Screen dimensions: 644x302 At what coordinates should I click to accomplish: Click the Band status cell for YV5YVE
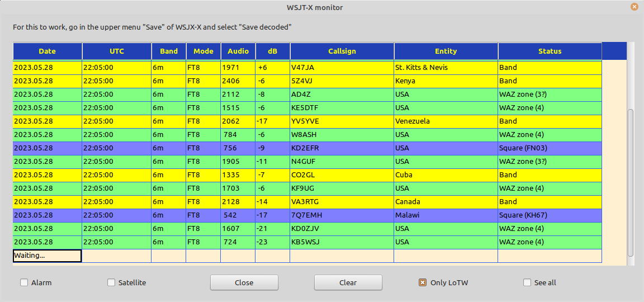(x=550, y=121)
